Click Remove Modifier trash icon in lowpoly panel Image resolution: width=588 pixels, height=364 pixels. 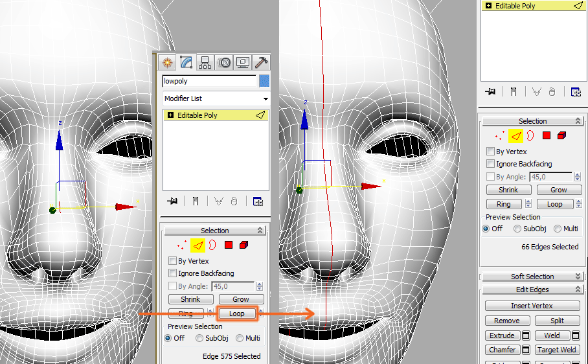pyautogui.click(x=234, y=201)
